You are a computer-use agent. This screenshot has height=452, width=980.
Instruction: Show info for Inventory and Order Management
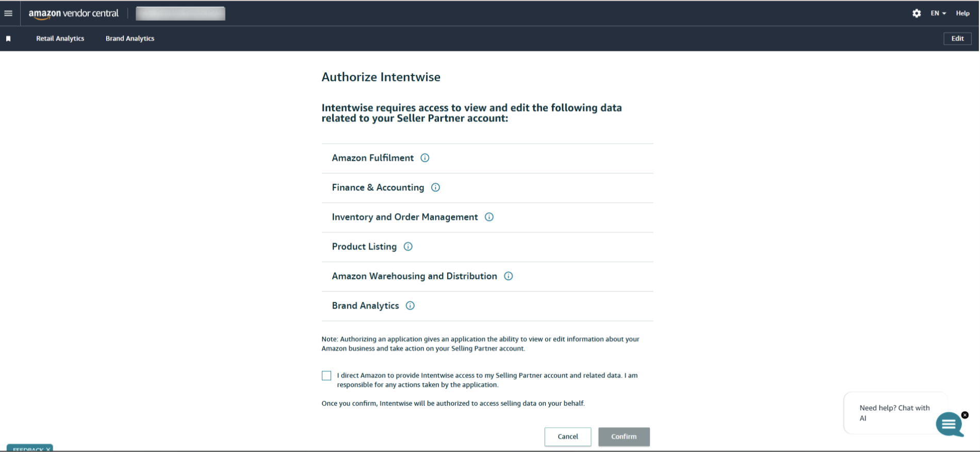[x=489, y=217]
